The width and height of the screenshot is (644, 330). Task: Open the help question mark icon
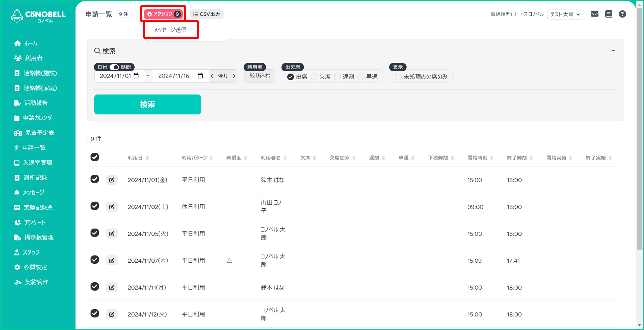point(622,14)
